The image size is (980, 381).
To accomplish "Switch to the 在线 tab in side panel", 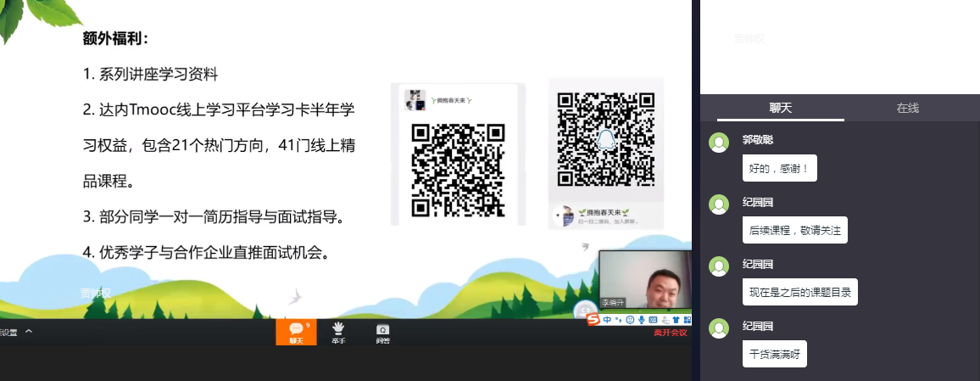I will pyautogui.click(x=907, y=108).
